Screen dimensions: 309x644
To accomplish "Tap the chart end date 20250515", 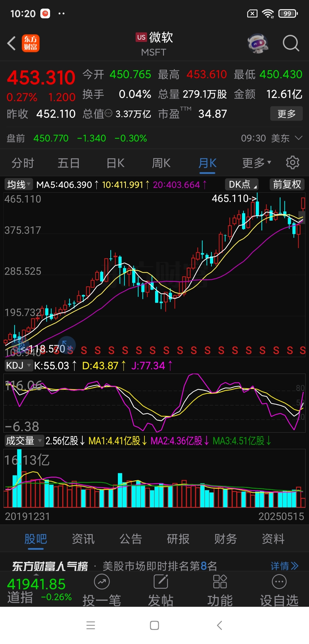I will [x=281, y=517].
